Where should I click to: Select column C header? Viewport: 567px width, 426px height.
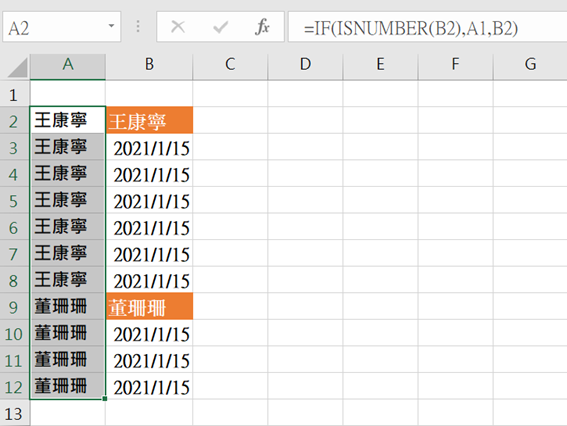(x=230, y=67)
